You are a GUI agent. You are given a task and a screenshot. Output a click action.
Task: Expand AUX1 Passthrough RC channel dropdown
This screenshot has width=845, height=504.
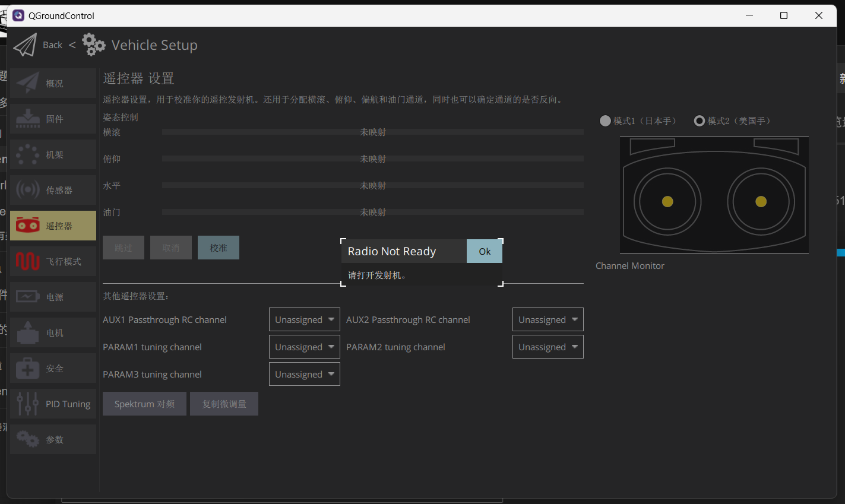pos(304,319)
